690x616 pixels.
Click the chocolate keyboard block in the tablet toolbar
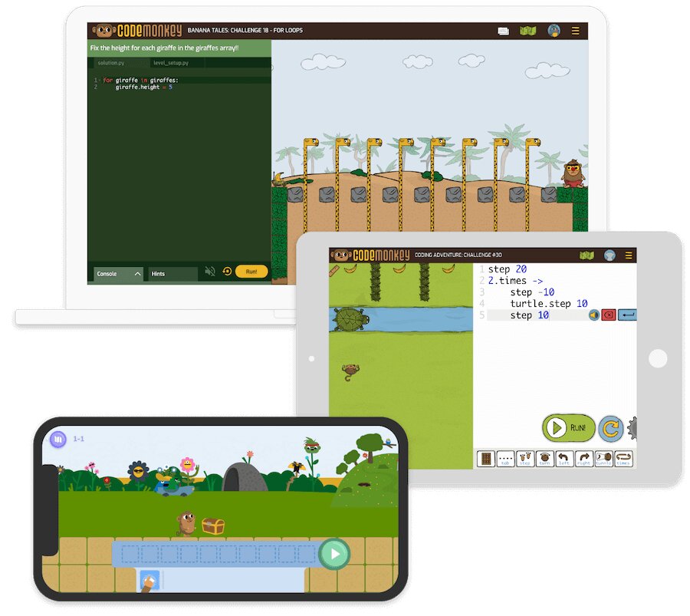pyautogui.click(x=486, y=459)
